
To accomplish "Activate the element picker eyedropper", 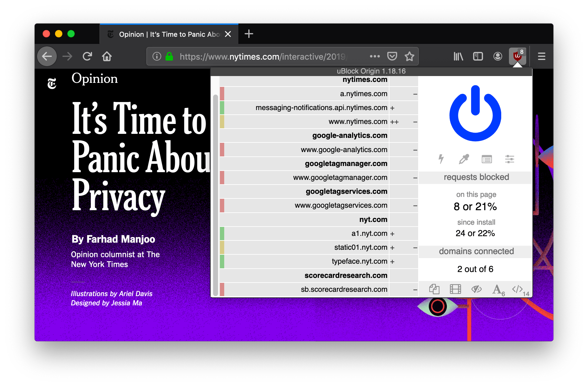I will (464, 159).
